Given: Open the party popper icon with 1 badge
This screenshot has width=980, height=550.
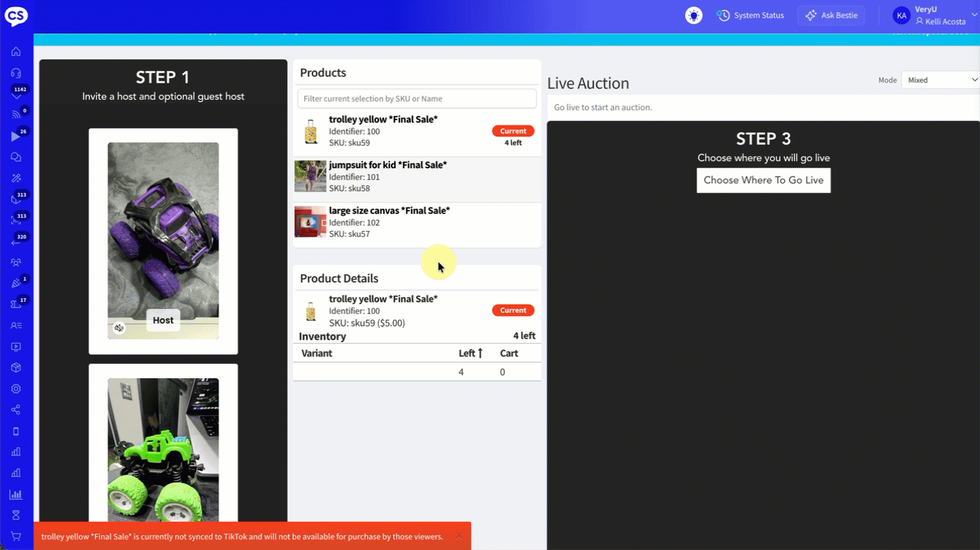Looking at the screenshot, I should coord(16,283).
